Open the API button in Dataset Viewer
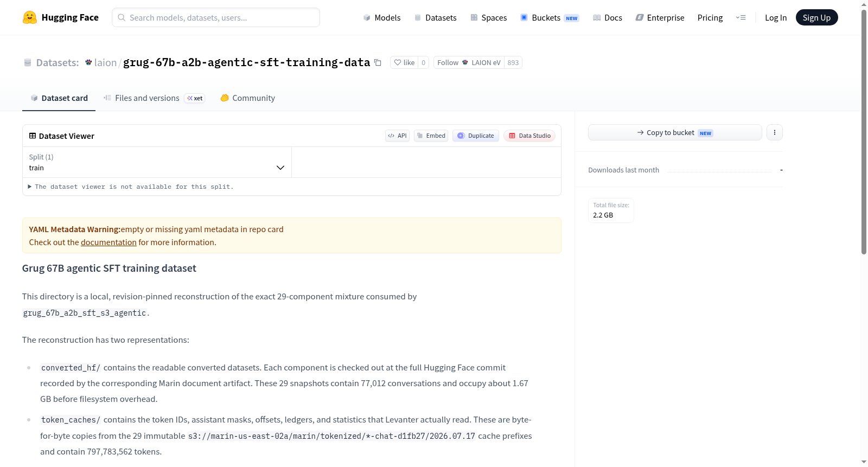 click(397, 136)
